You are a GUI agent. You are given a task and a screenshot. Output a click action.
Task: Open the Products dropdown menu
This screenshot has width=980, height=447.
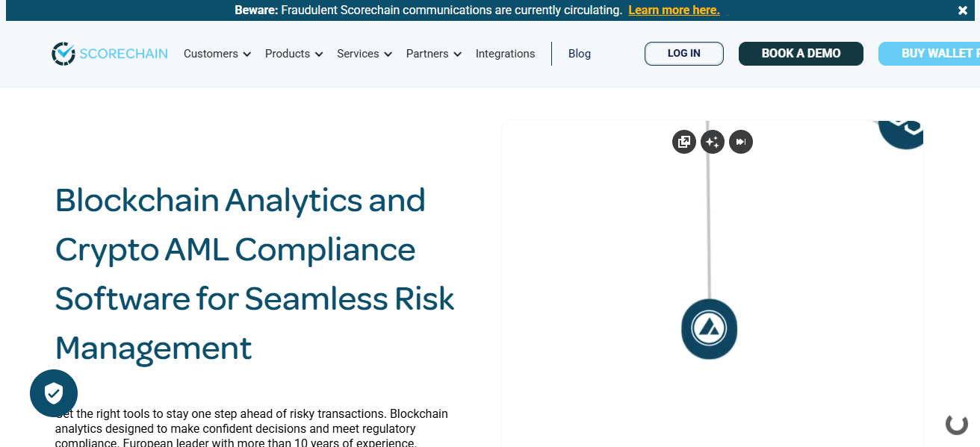coord(293,54)
